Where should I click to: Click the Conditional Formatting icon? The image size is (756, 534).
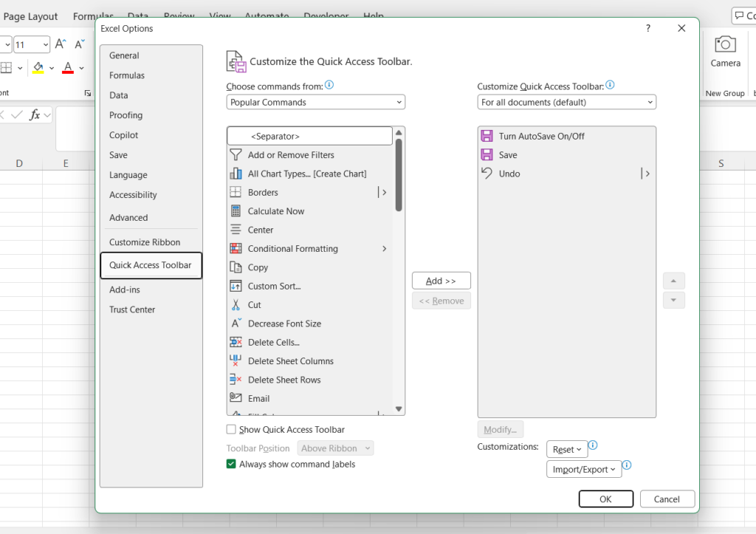[236, 248]
